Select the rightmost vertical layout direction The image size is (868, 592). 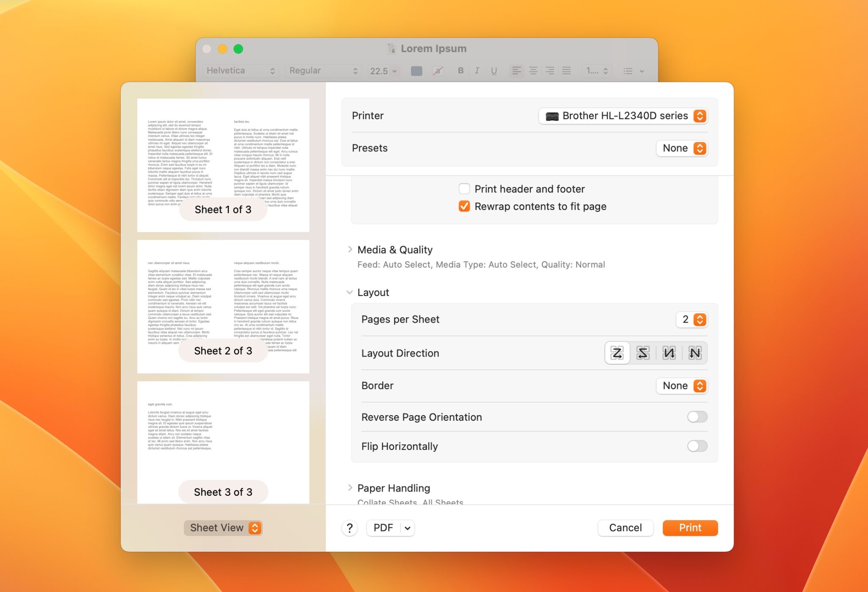click(695, 352)
